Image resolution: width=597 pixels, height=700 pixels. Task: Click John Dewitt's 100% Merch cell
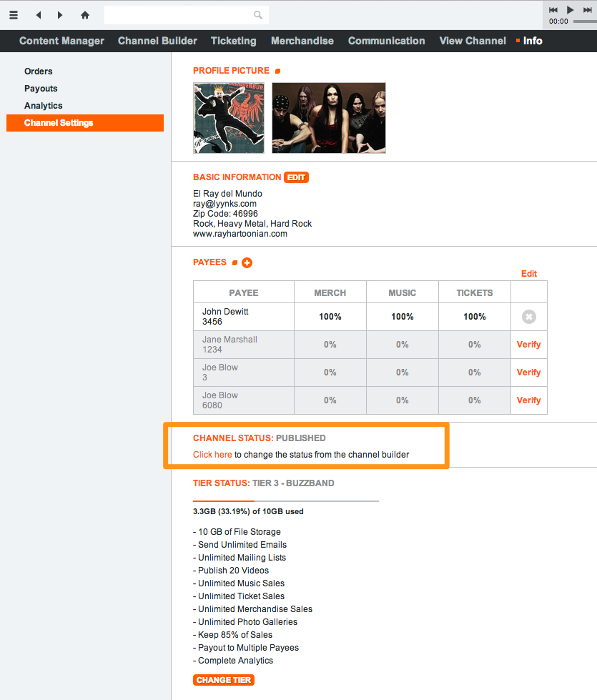point(330,317)
